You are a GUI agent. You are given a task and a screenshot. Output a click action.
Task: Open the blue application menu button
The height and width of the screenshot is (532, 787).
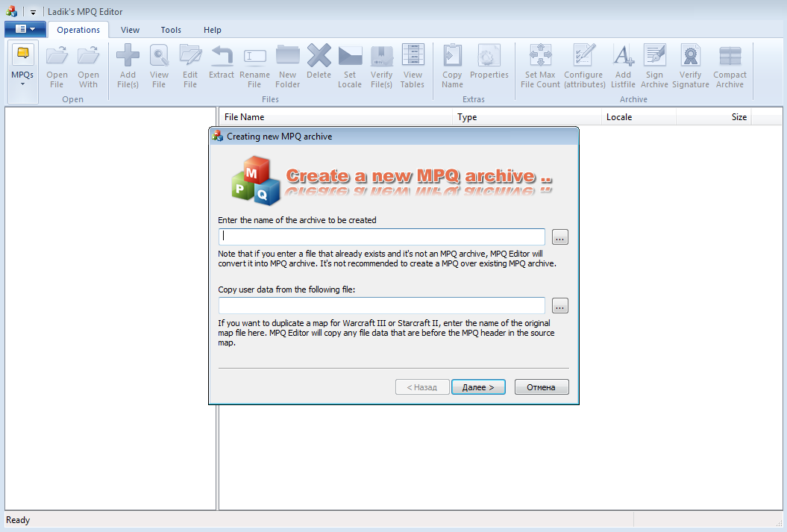click(25, 29)
